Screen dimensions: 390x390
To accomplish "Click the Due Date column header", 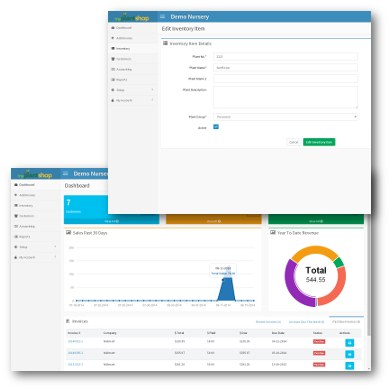I will pyautogui.click(x=278, y=333).
